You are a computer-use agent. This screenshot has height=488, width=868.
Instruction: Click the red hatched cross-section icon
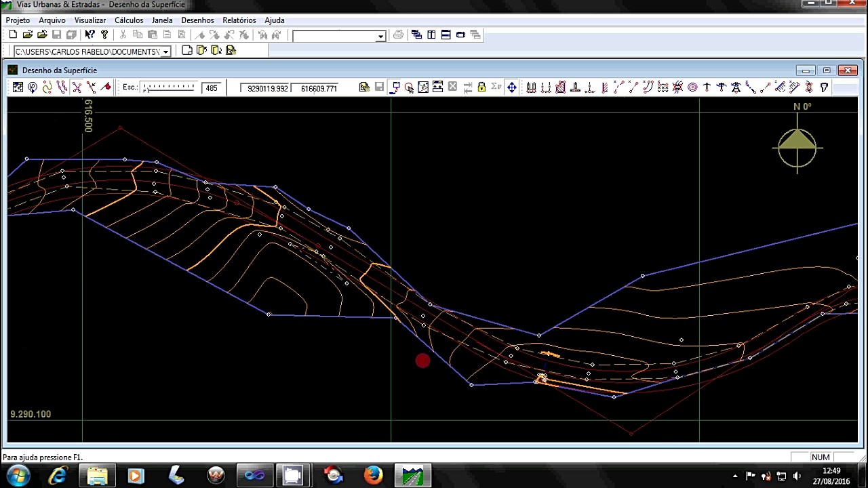560,87
